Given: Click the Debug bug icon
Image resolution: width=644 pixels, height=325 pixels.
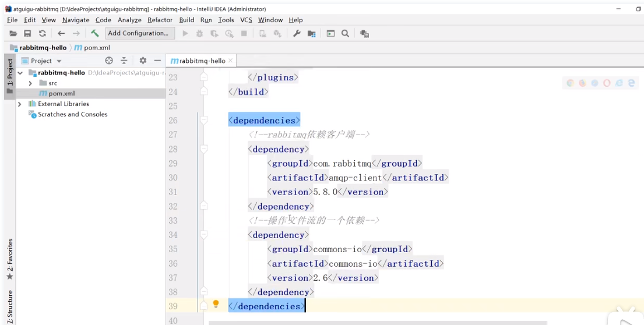Looking at the screenshot, I should click(199, 33).
